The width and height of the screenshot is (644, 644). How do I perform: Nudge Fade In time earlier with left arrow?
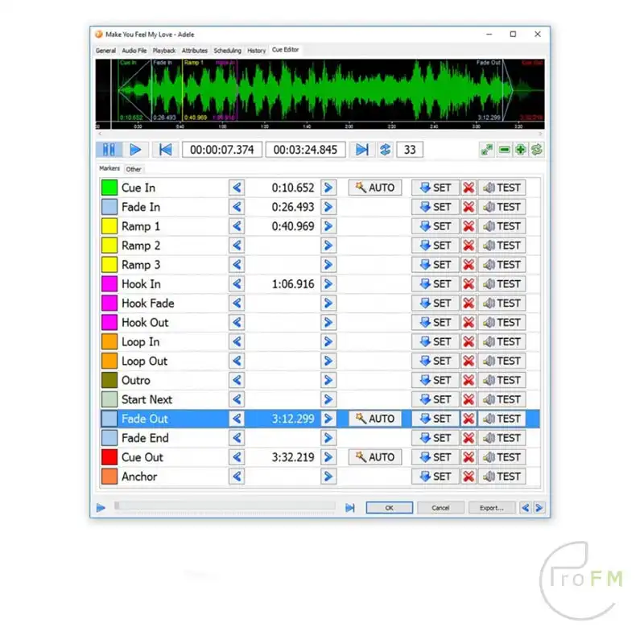pos(237,207)
